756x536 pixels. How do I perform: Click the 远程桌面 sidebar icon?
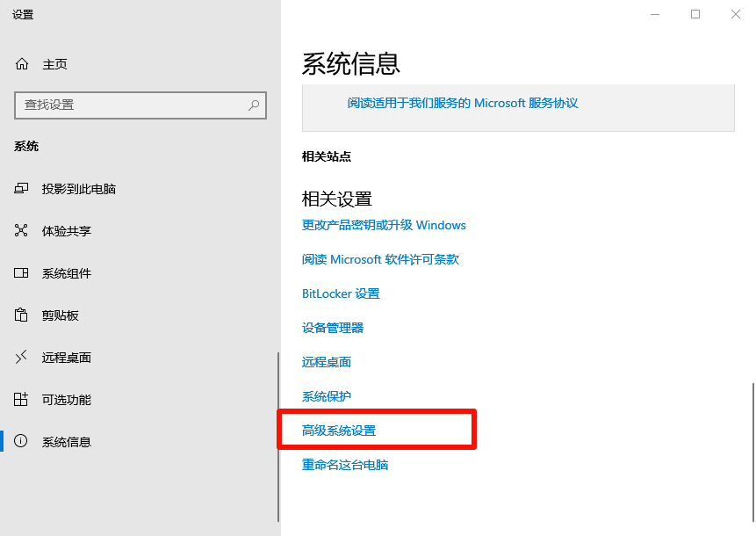click(x=21, y=357)
